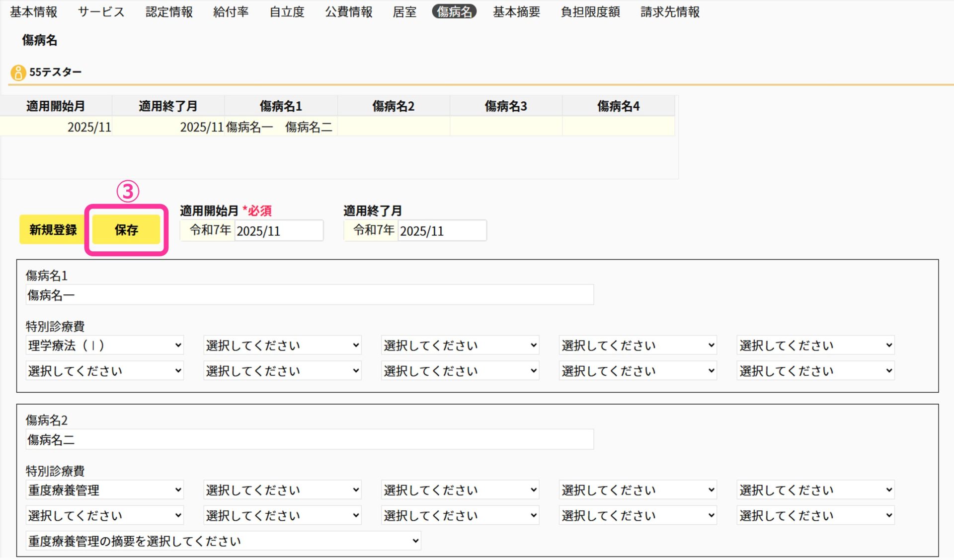Open last first-row dropdown under 傷病名2
Viewport: 954px width, 560px height.
coord(815,490)
